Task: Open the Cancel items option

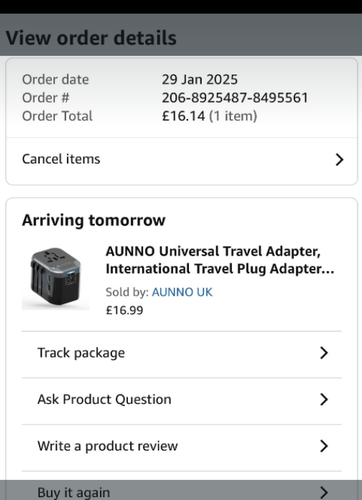Action: 182,160
